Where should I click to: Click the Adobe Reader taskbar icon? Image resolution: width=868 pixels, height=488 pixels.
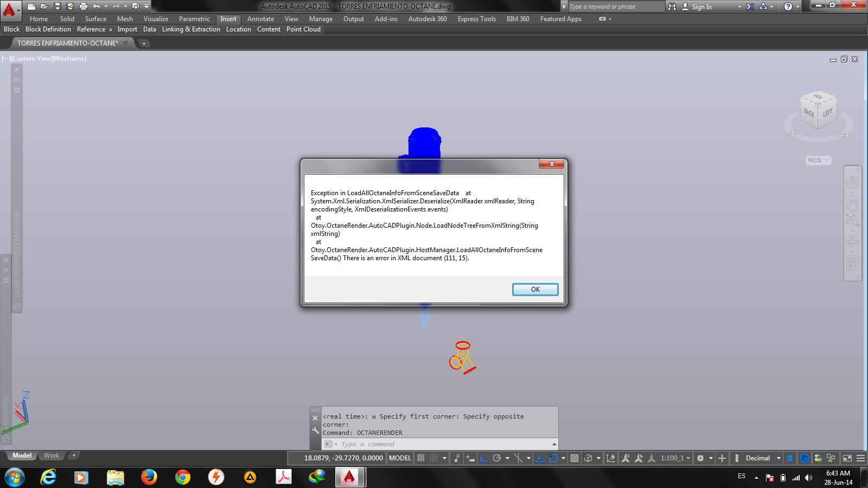point(284,477)
